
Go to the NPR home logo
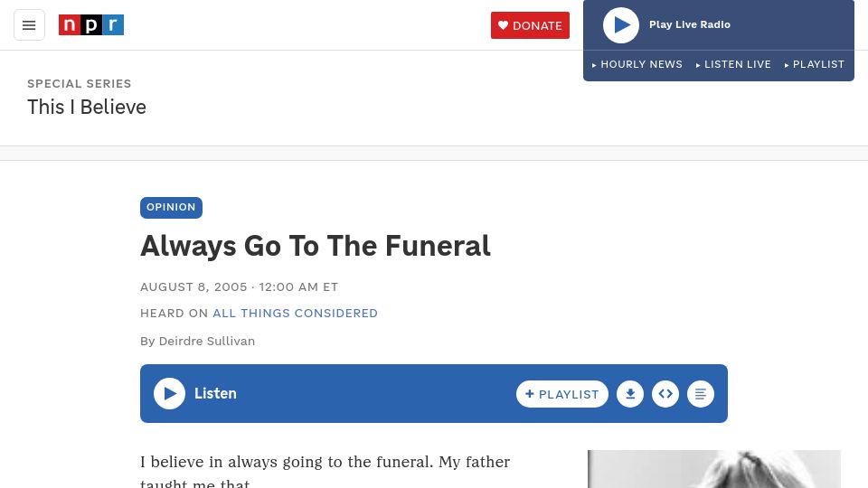point(91,25)
